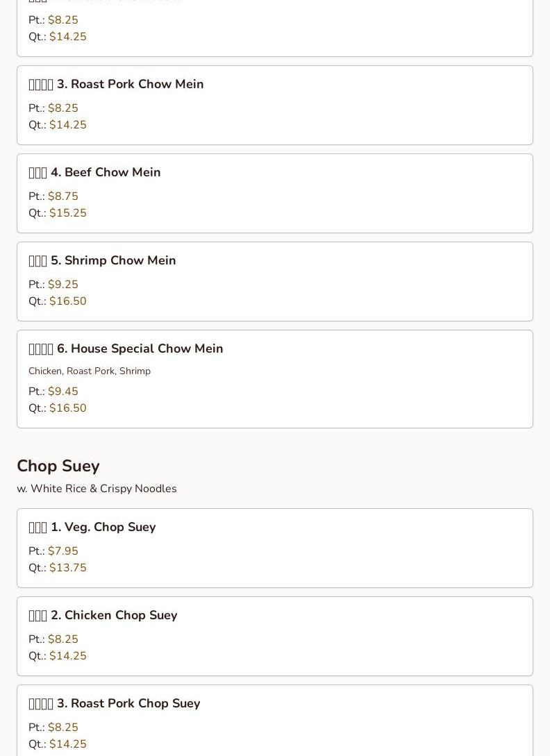Click the Chicken, Roast Pork, Shrimp description
This screenshot has height=756, width=550.
coord(90,371)
